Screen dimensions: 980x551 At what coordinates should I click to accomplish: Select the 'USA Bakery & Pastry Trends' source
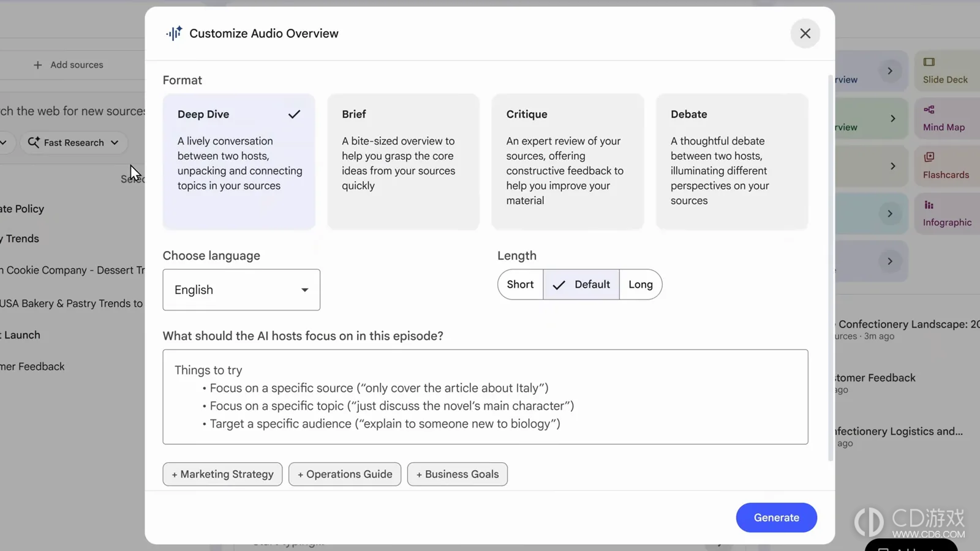72,304
